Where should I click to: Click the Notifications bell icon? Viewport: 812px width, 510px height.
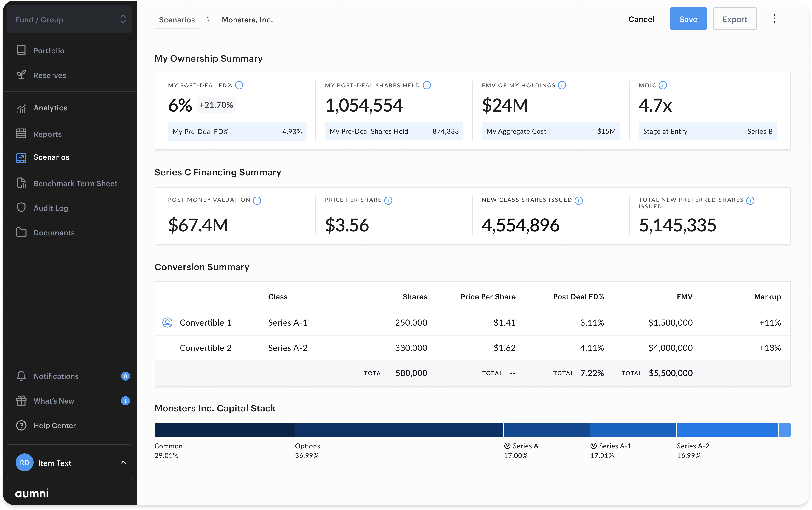tap(21, 376)
